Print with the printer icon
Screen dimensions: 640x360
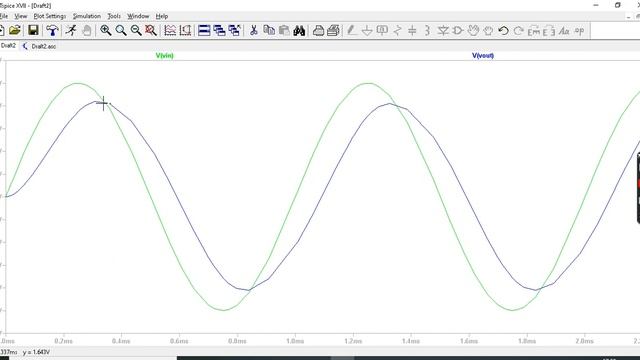(x=318, y=30)
